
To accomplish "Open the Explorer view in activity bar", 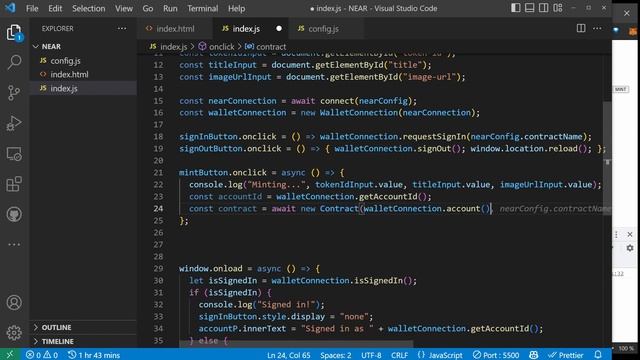I will click(14, 32).
